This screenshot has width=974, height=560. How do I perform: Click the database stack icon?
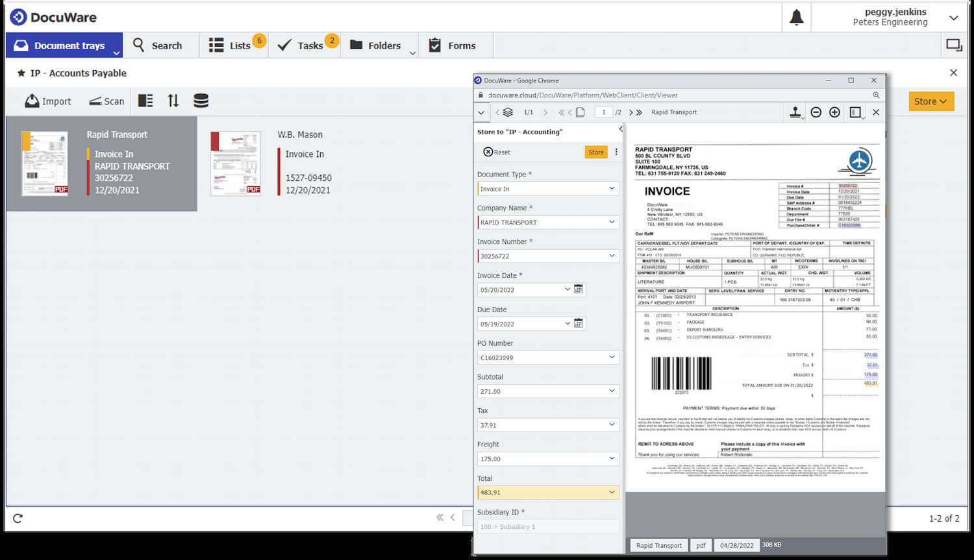click(x=201, y=101)
